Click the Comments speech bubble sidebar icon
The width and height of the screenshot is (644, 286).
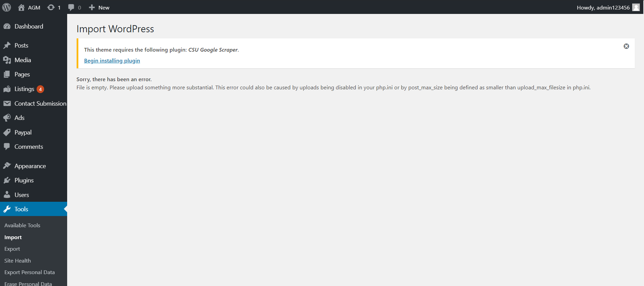pyautogui.click(x=7, y=147)
